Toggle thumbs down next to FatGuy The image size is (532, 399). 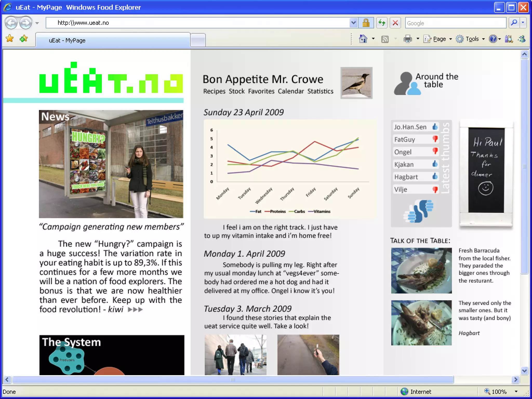click(x=435, y=139)
